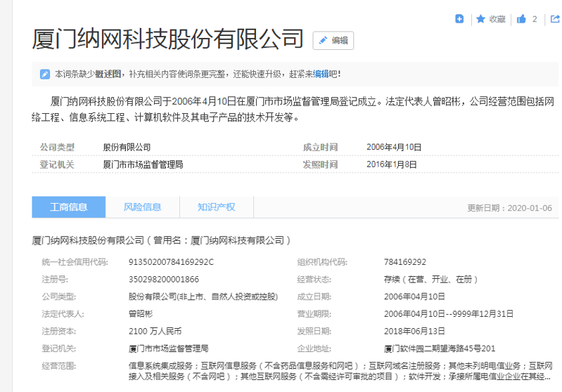
Task: Click issue date 2018年06月13日
Action: [x=414, y=331]
